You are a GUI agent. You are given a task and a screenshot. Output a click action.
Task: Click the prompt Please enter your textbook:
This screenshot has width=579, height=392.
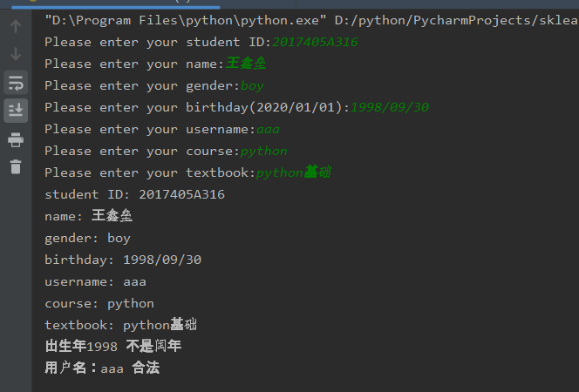[150, 172]
